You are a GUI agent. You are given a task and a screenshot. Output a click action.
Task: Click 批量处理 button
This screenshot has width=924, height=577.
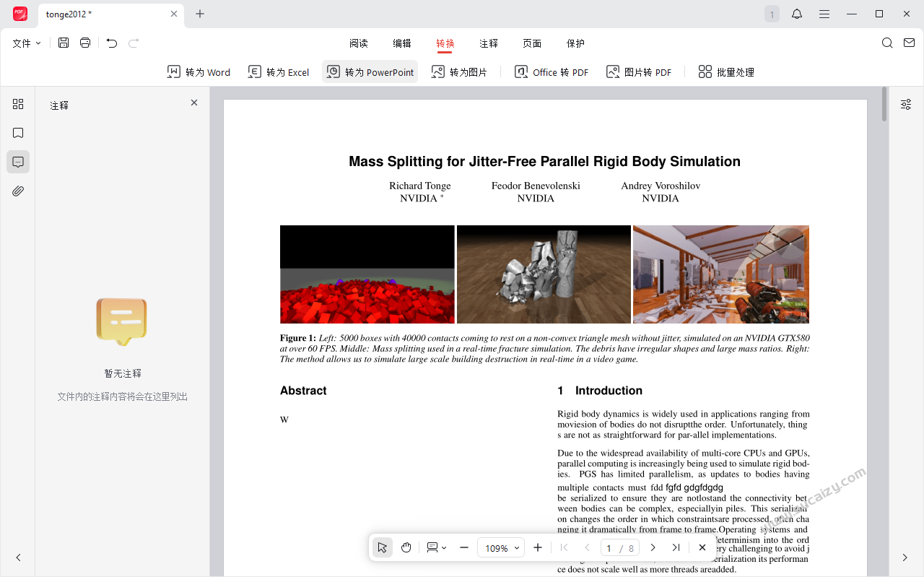(726, 72)
